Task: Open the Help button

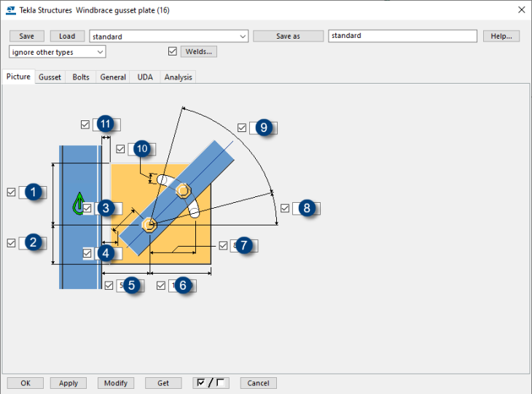Action: pos(501,36)
